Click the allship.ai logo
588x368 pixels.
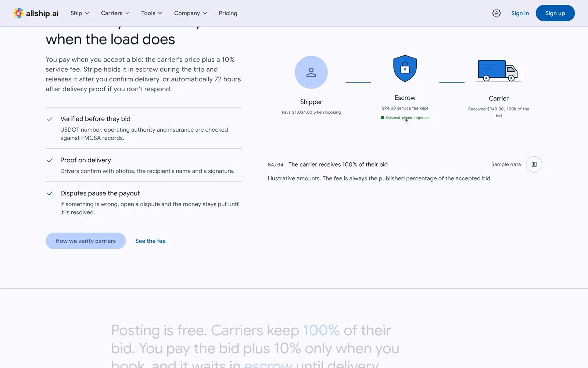click(x=36, y=13)
